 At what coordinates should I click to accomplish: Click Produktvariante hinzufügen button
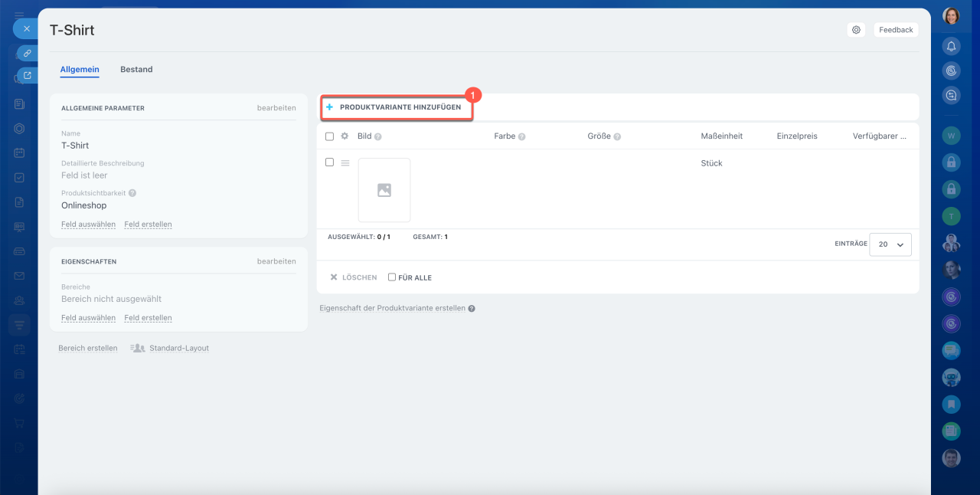tap(397, 107)
